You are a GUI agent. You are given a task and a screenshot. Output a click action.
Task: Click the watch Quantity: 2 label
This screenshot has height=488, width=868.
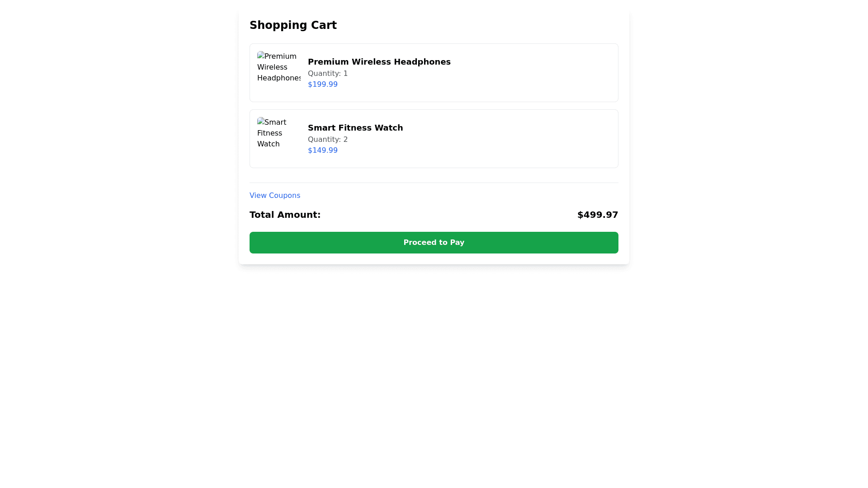tap(327, 140)
